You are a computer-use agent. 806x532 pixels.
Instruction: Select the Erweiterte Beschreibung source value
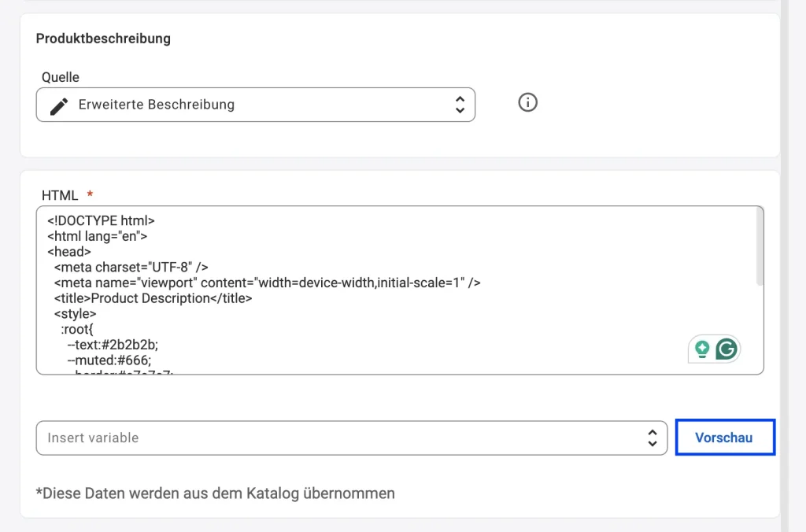click(x=157, y=104)
